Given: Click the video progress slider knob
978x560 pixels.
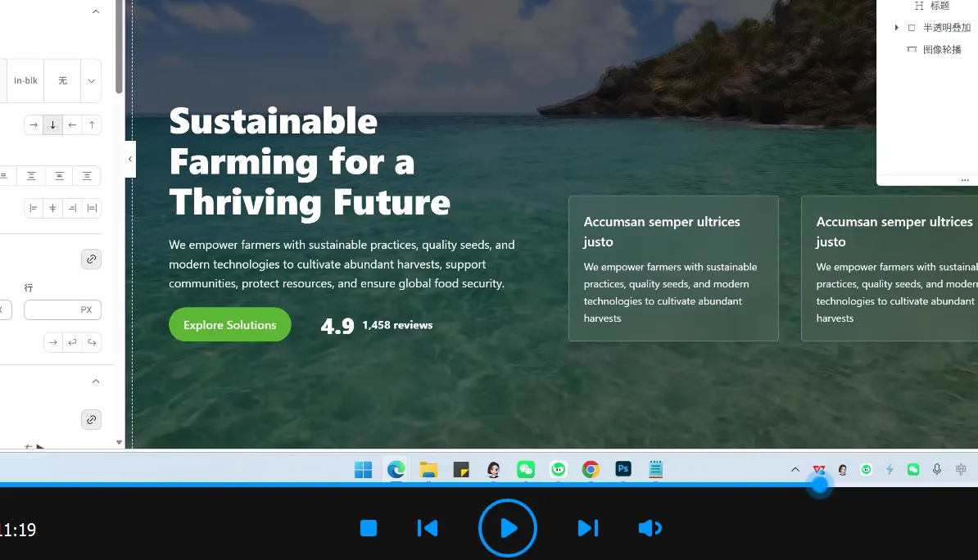Looking at the screenshot, I should click(819, 485).
